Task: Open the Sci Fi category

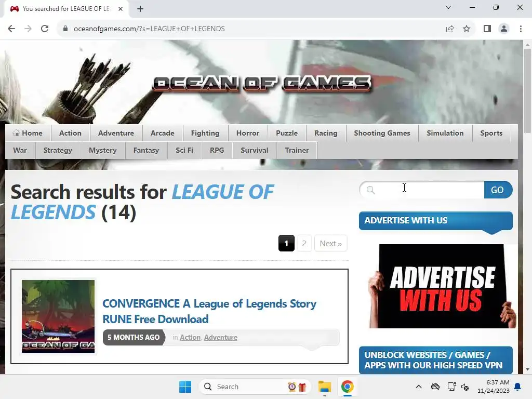Action: (x=184, y=150)
